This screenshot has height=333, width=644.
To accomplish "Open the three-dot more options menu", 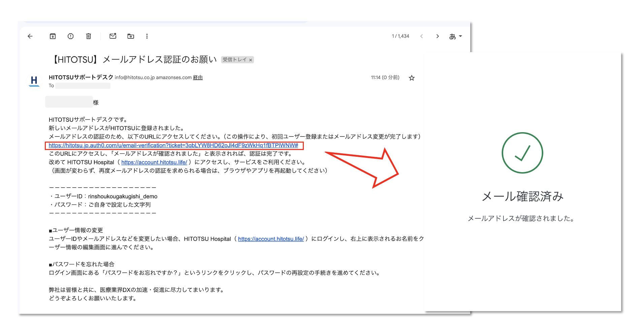I will click(147, 36).
